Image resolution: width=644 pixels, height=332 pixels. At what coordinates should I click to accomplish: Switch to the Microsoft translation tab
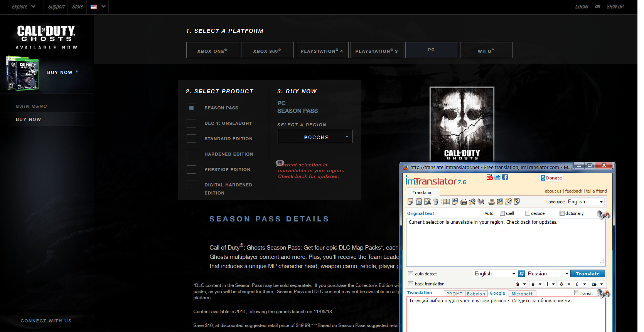pyautogui.click(x=522, y=293)
